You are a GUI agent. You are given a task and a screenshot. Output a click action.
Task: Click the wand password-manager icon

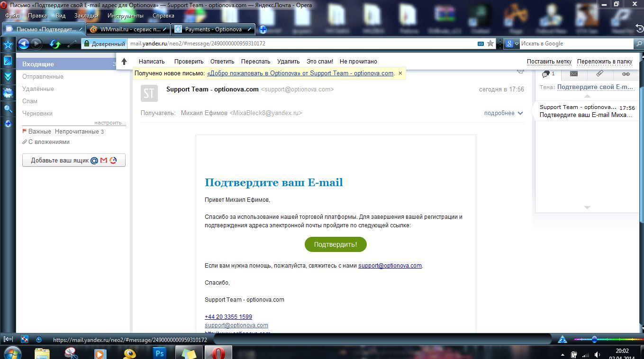tap(72, 44)
